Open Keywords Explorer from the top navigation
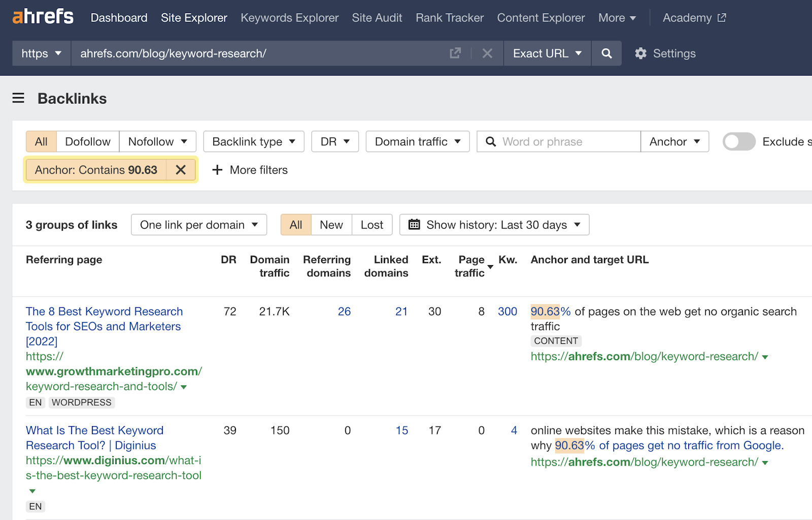The width and height of the screenshot is (812, 520). pos(289,17)
